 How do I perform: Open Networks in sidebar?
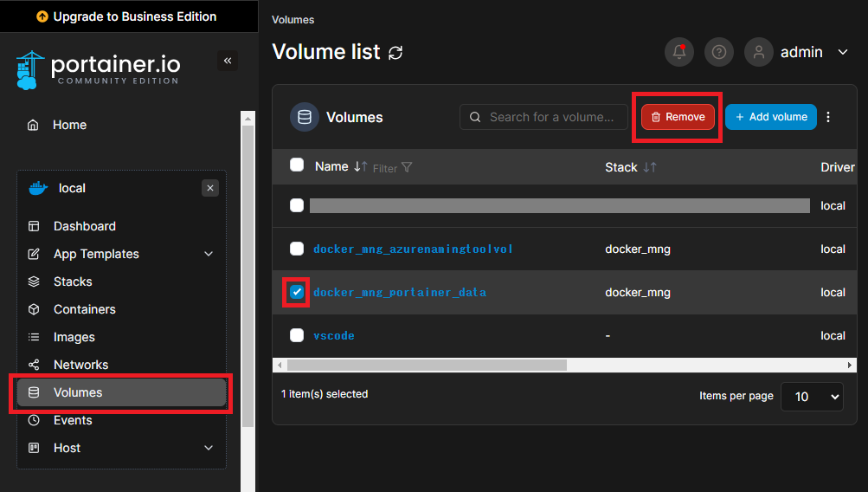(x=121, y=365)
